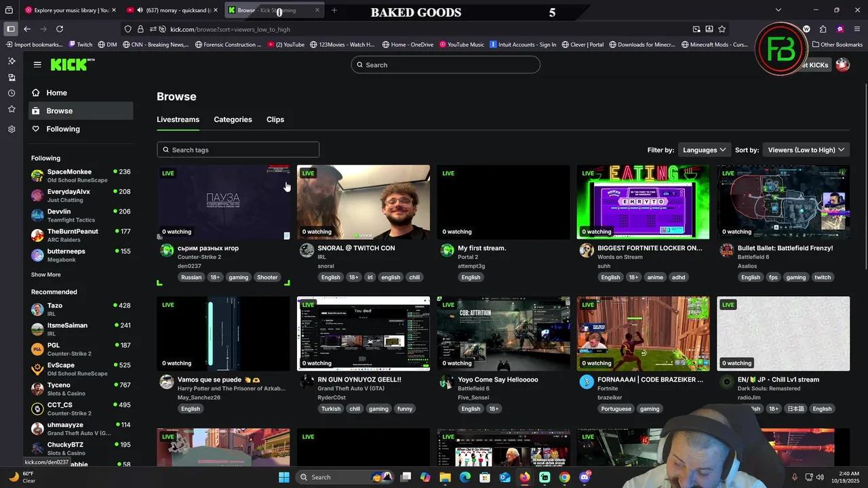Screen dimensions: 868x488
Task: Open the SNORAL @ TWITCH CON stream thumbnail
Action: [363, 202]
